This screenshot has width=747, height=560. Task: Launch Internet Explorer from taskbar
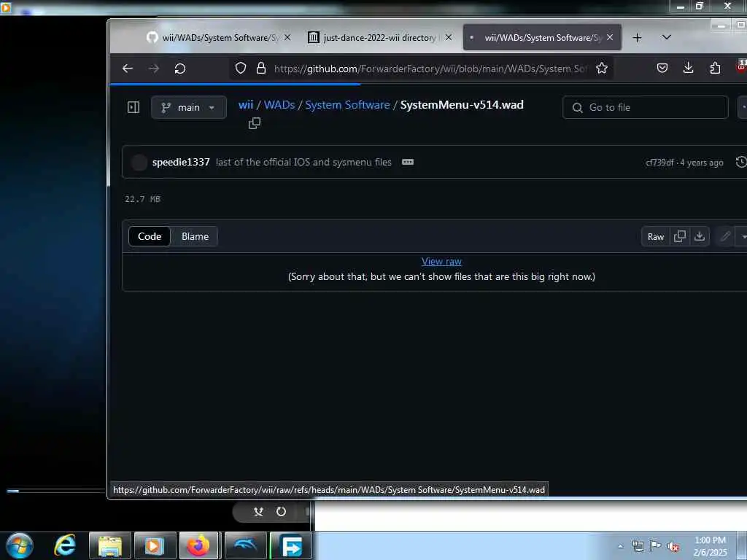[65, 545]
